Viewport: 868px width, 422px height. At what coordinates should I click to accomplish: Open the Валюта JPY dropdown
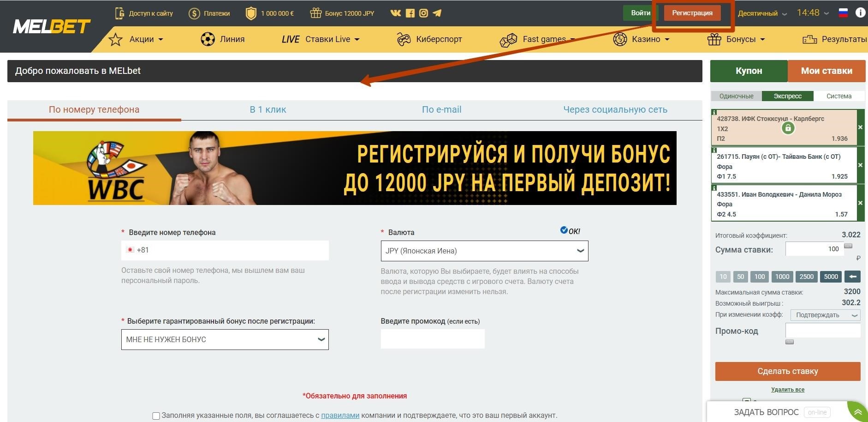pos(484,251)
